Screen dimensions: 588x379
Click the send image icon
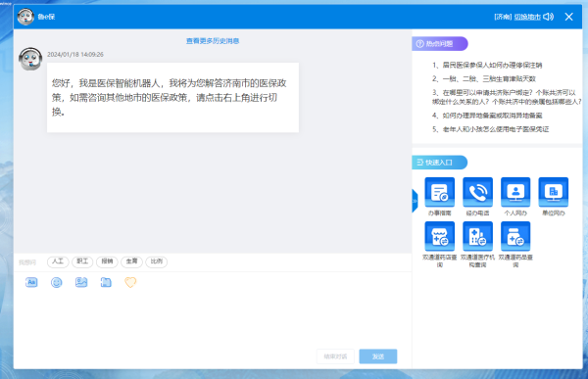point(81,282)
